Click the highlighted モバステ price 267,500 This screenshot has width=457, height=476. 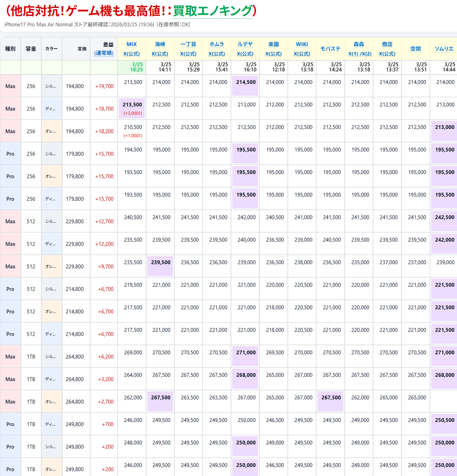330,401
